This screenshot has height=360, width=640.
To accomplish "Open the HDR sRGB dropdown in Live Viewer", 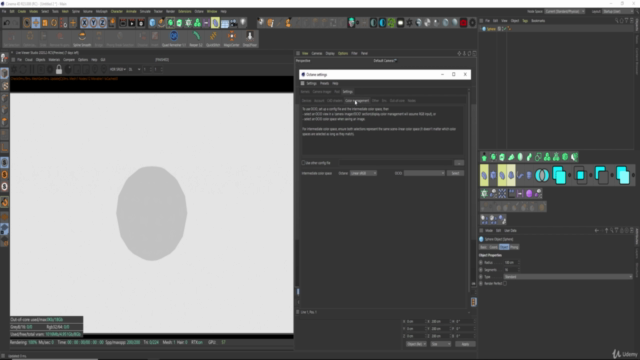I will pos(118,69).
